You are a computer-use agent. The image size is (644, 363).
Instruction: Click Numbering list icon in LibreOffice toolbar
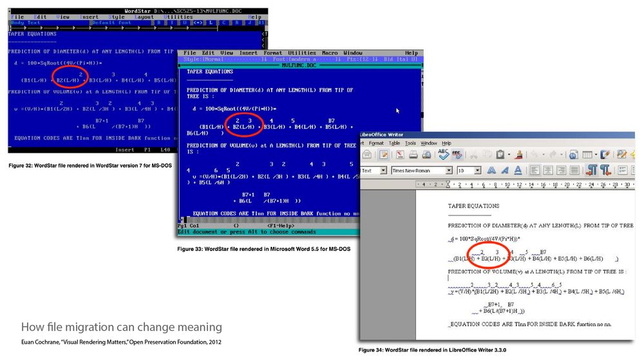623,171
